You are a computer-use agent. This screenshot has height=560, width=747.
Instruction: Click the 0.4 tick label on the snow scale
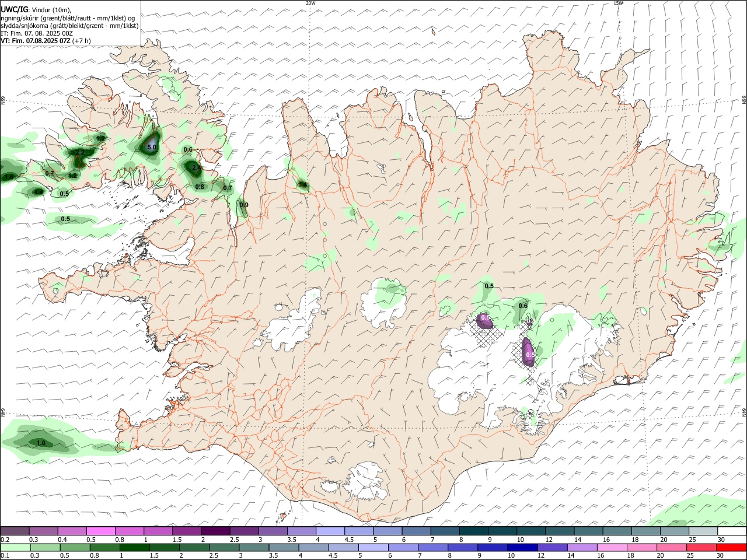[62, 540]
